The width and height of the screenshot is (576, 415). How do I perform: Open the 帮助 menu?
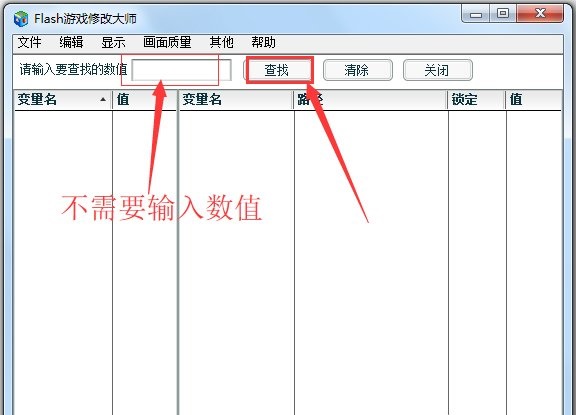(263, 43)
